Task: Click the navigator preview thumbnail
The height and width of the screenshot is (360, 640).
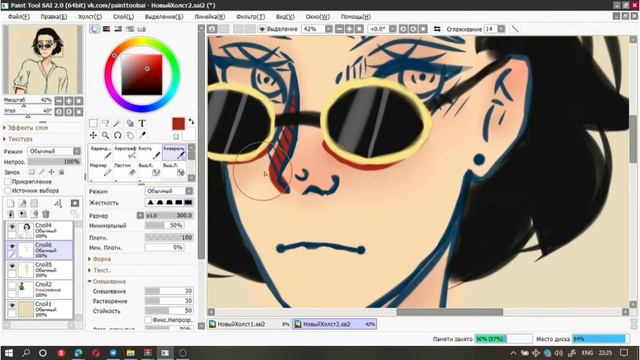Action: tap(43, 60)
